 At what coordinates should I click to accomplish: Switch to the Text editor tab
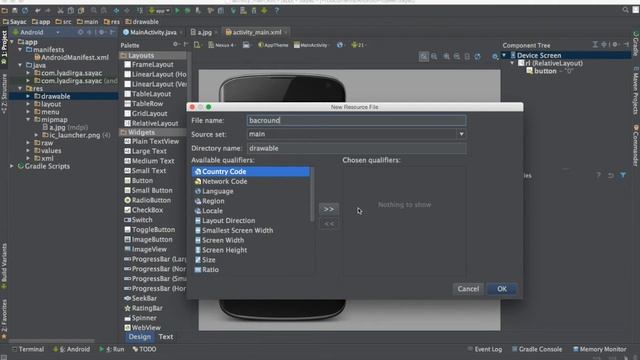click(x=166, y=337)
